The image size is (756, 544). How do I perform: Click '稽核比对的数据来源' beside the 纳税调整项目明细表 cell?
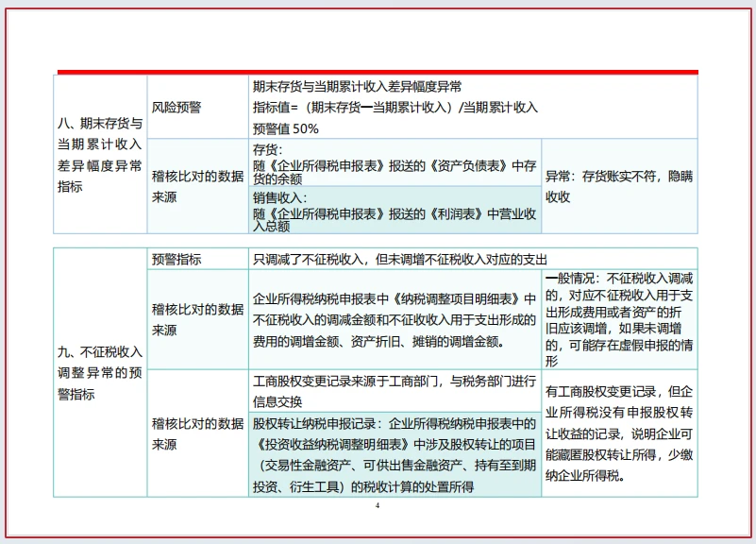coord(197,320)
